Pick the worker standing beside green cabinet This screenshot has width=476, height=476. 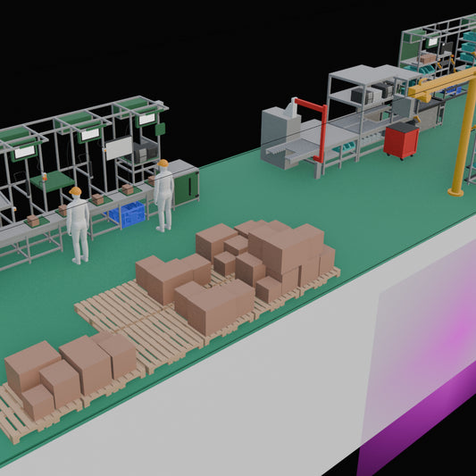[164, 196]
